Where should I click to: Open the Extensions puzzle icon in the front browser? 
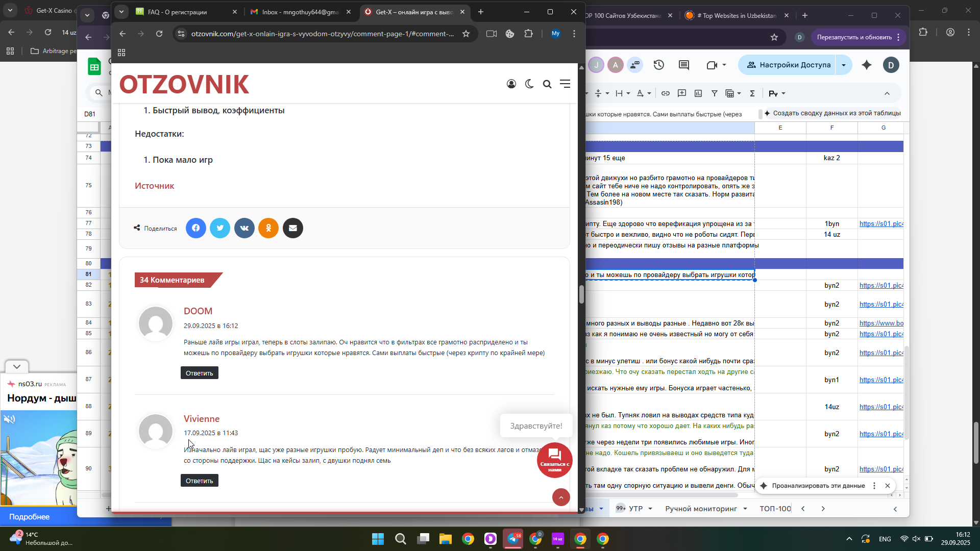point(529,34)
